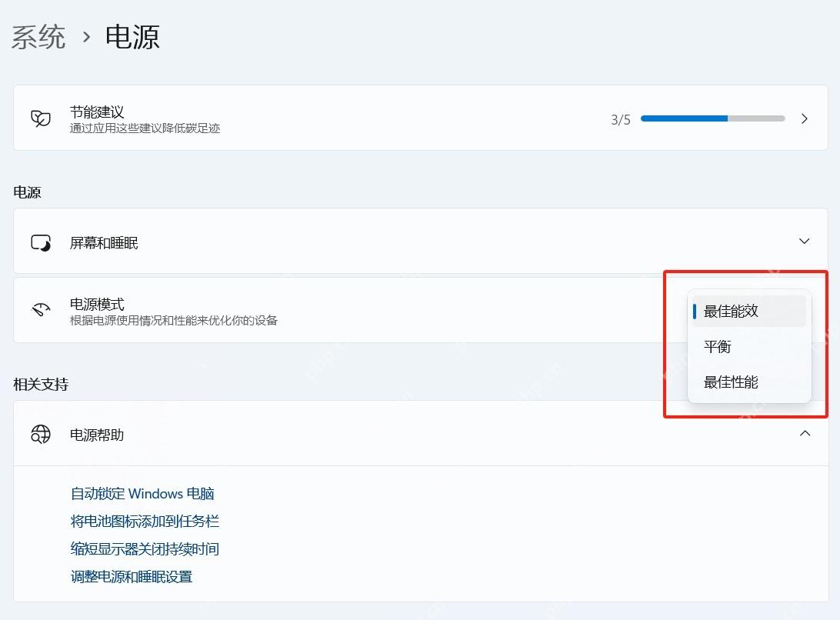Screen dimensions: 840x620
Task: Click the power mode gauge icon
Action: [41, 310]
